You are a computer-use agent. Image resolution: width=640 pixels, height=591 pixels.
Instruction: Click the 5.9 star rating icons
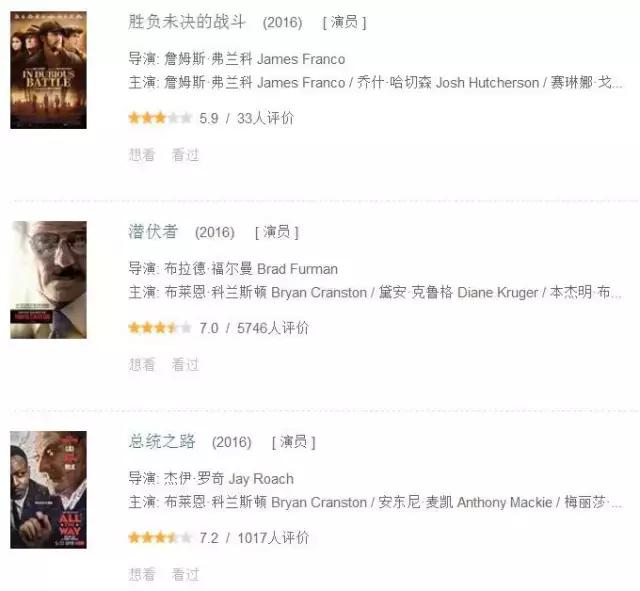point(160,118)
